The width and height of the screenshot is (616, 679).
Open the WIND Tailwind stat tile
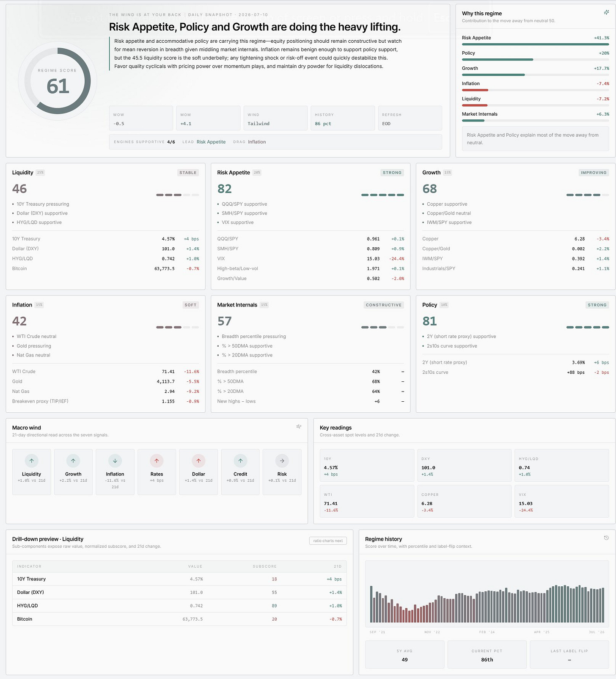pos(275,118)
